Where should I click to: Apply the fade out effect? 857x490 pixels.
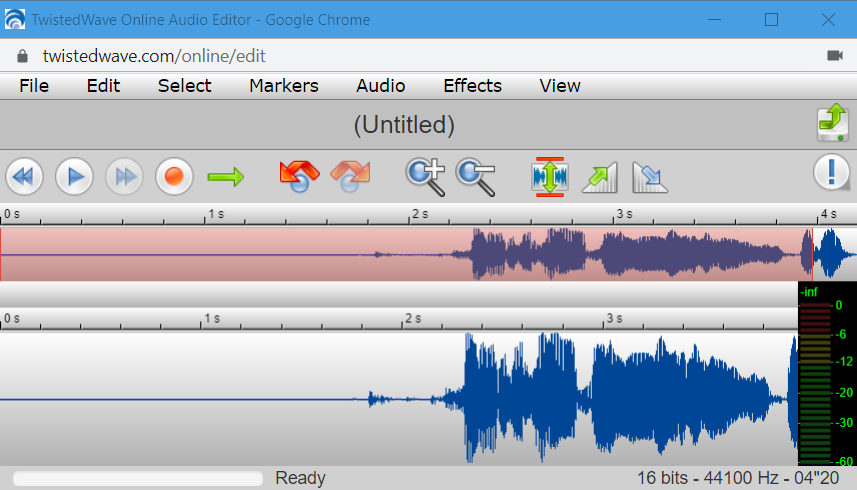tap(649, 177)
